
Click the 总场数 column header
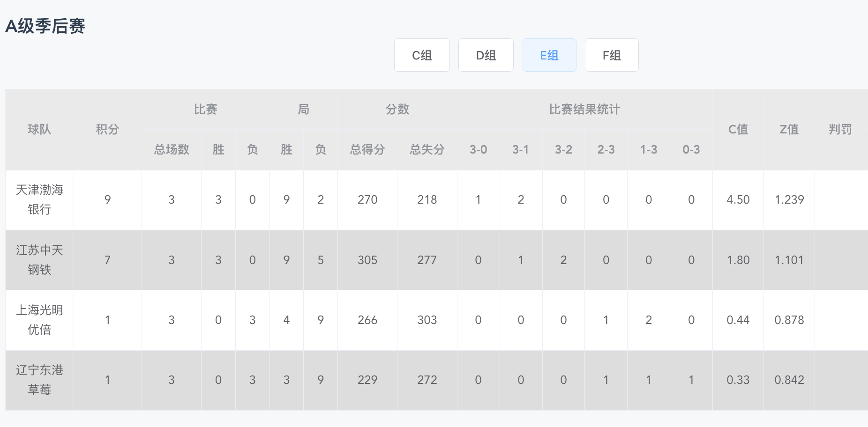[x=172, y=149]
